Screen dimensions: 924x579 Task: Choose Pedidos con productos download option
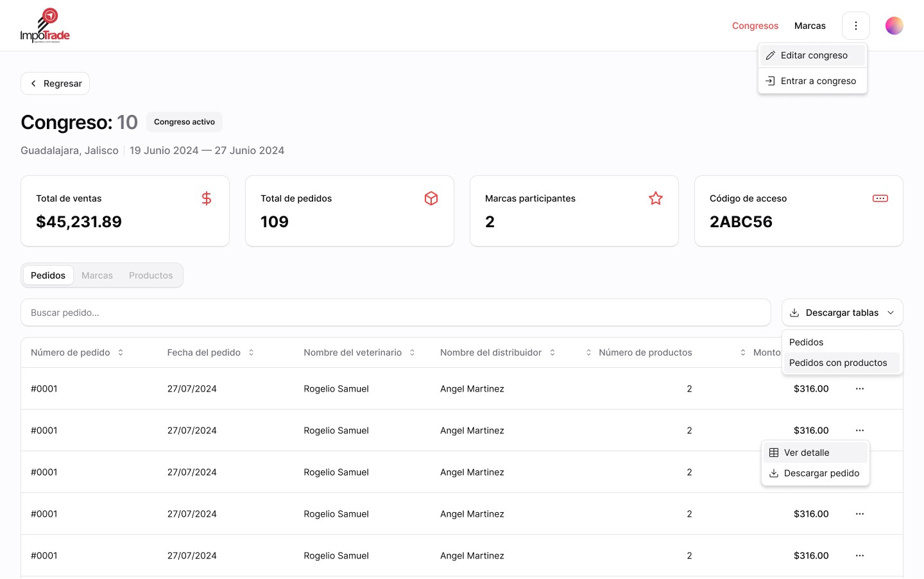tap(842, 363)
